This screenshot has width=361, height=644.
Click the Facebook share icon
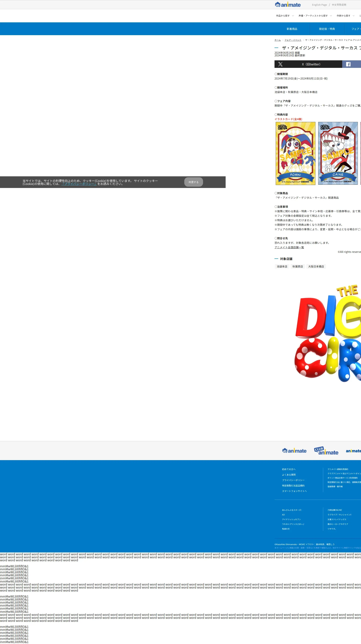pyautogui.click(x=348, y=64)
